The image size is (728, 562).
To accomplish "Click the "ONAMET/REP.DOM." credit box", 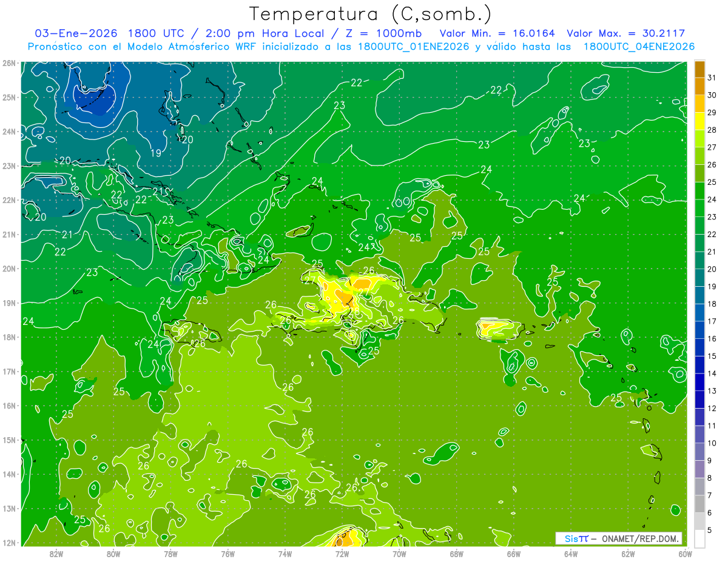I will tap(618, 538).
